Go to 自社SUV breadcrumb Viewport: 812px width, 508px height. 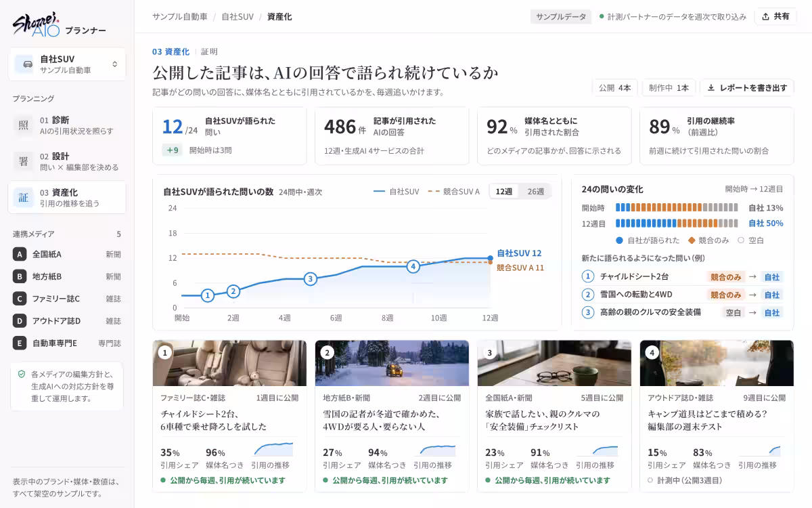[x=238, y=16]
